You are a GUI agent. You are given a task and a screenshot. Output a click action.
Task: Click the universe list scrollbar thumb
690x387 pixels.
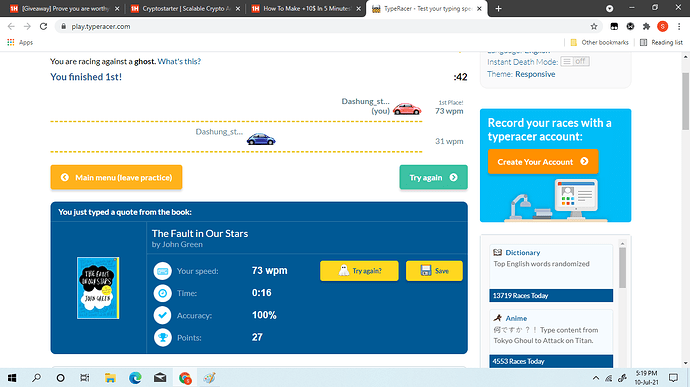tap(622, 268)
